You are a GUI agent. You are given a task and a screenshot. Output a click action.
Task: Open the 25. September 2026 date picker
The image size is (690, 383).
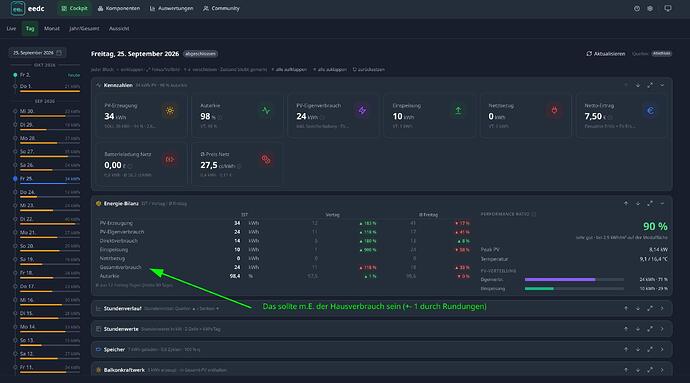(x=37, y=53)
